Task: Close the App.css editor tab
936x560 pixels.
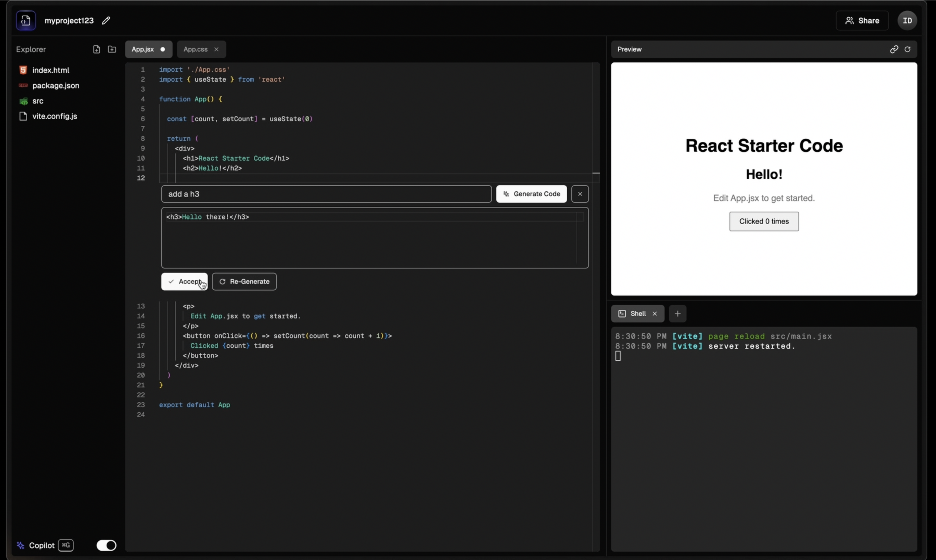Action: pos(216,49)
